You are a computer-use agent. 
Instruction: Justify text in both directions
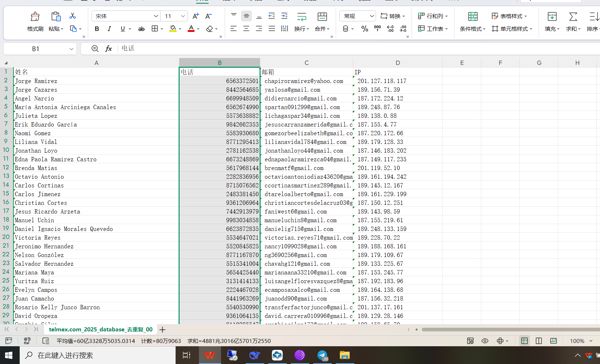tap(272, 29)
